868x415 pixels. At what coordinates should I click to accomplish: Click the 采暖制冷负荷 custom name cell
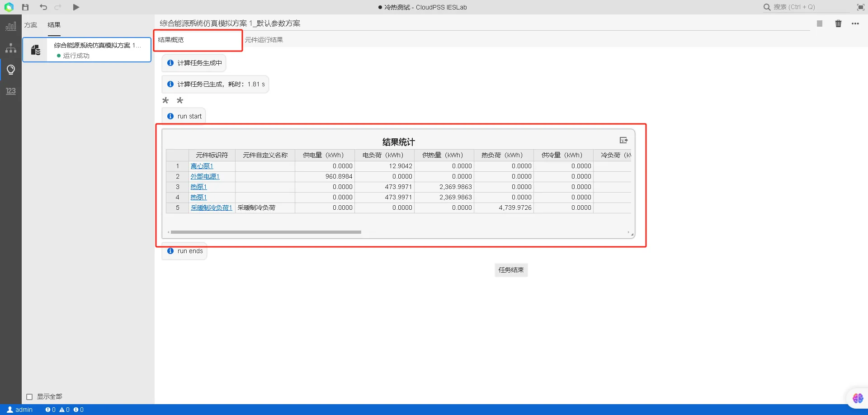coord(265,207)
